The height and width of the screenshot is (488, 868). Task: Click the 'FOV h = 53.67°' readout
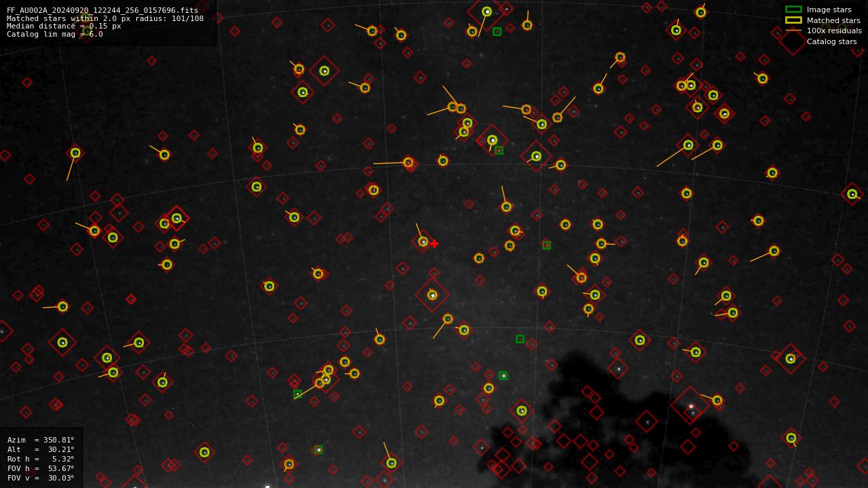(x=41, y=468)
